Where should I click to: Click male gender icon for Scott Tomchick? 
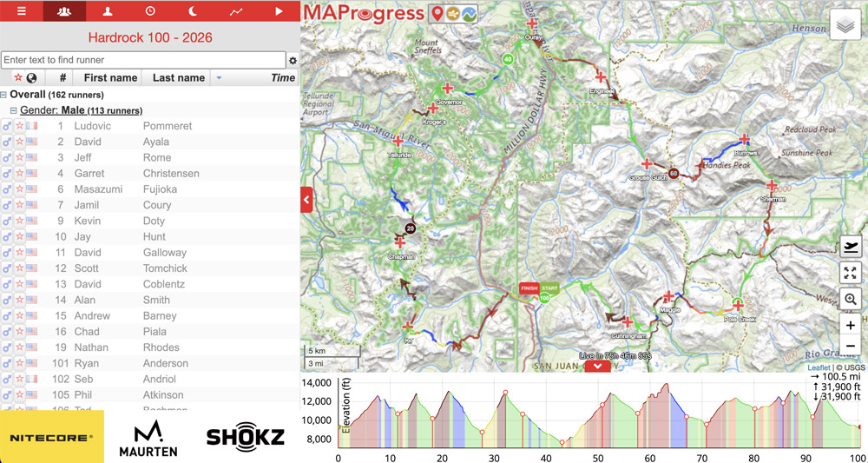[7, 268]
